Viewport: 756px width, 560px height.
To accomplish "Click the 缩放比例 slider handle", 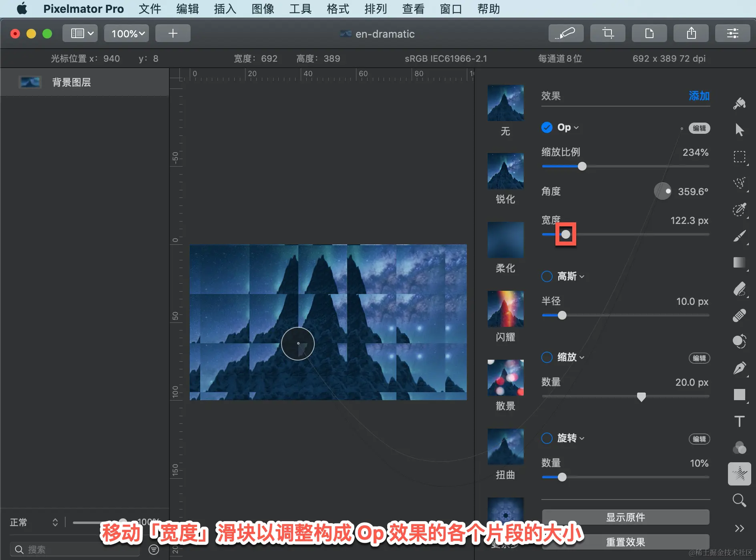I will pyautogui.click(x=582, y=166).
